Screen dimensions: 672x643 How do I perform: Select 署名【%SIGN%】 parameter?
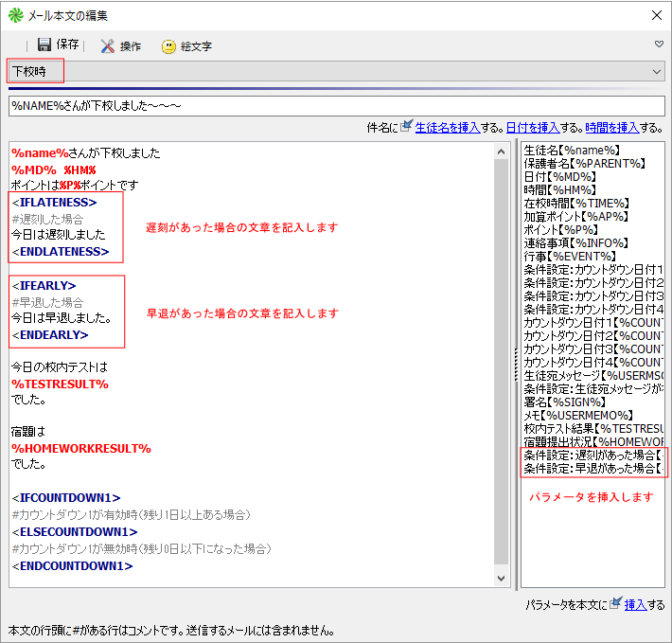pyautogui.click(x=564, y=402)
